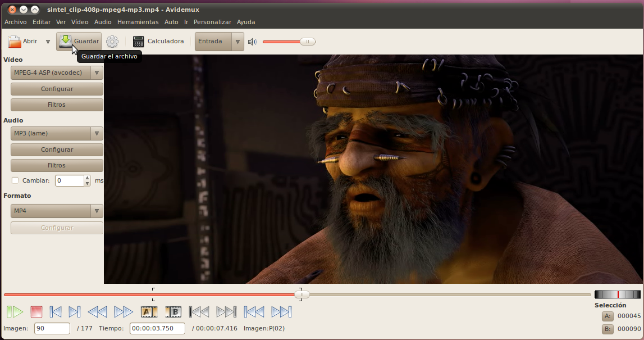Viewport: 644px width, 340px height.
Task: Open the Editar menu
Action: (42, 22)
